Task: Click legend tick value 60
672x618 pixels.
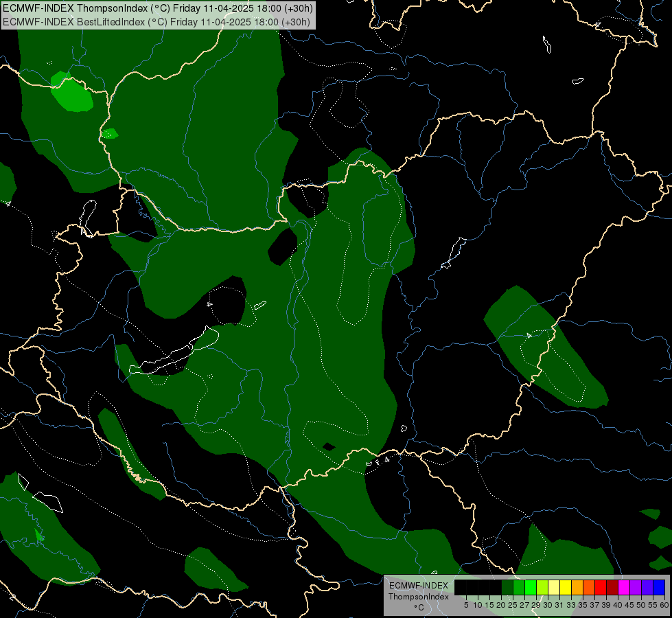Action: pos(664,605)
